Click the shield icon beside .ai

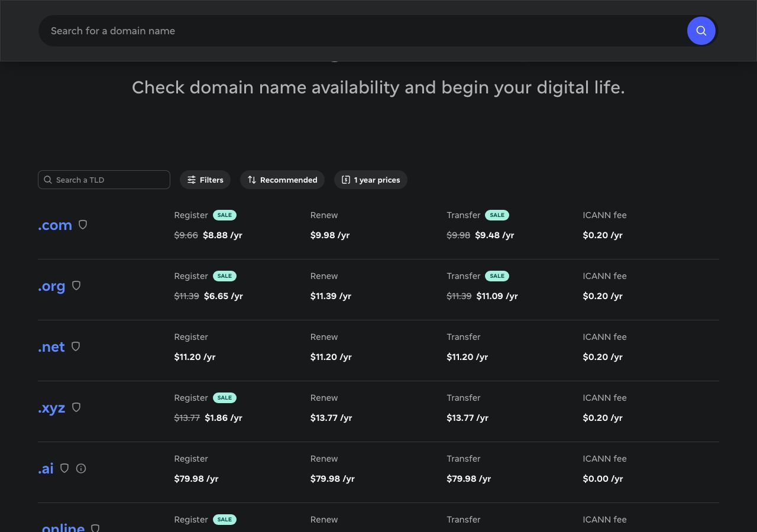point(64,468)
